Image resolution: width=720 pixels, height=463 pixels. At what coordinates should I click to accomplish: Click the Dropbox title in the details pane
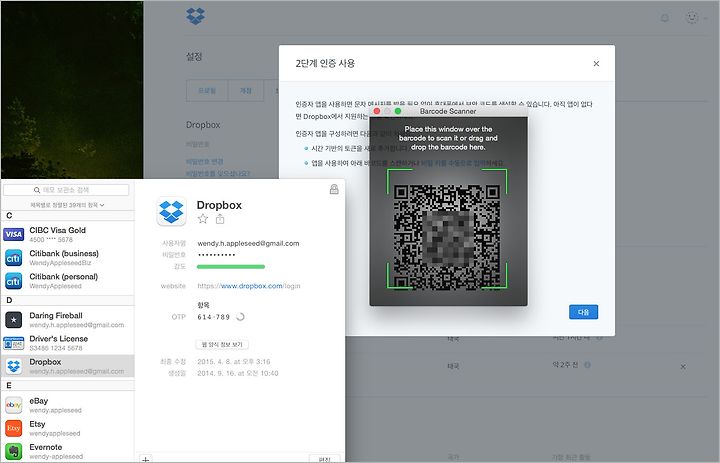pos(219,205)
